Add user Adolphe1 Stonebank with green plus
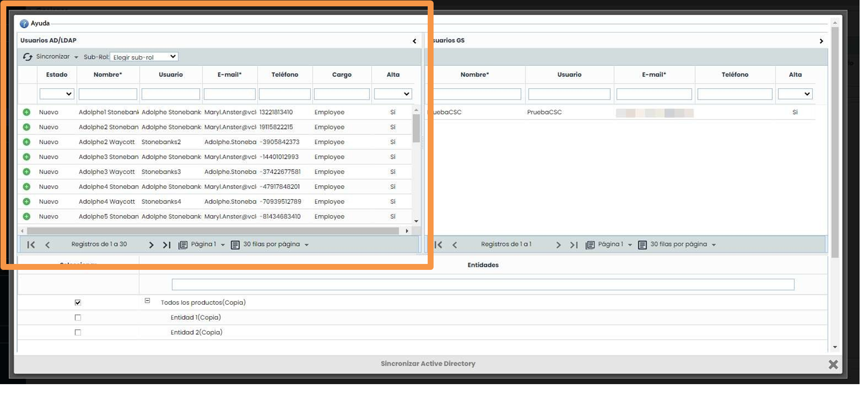Image resolution: width=868 pixels, height=401 pixels. 27,112
